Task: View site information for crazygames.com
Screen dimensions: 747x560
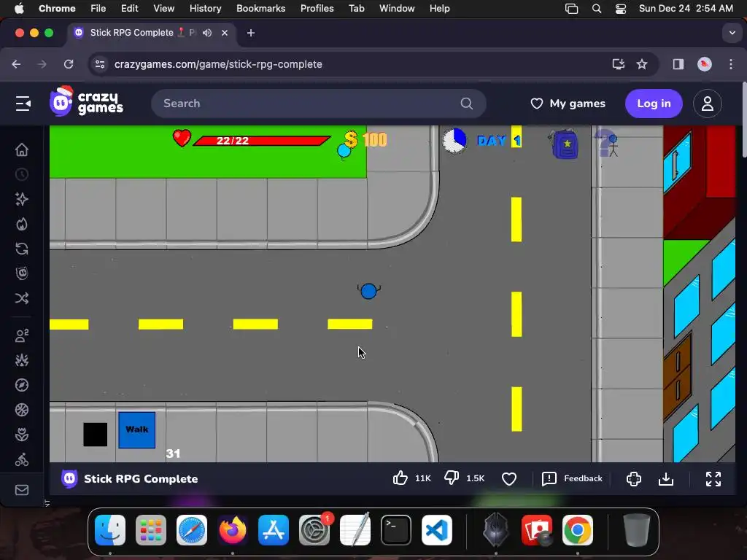Action: pos(99,64)
